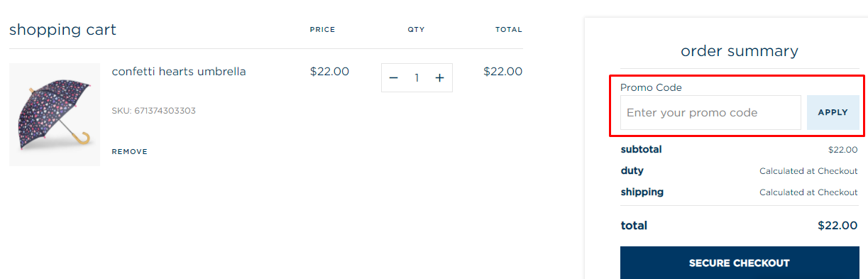Click the duty Calculated at Checkout text

808,171
